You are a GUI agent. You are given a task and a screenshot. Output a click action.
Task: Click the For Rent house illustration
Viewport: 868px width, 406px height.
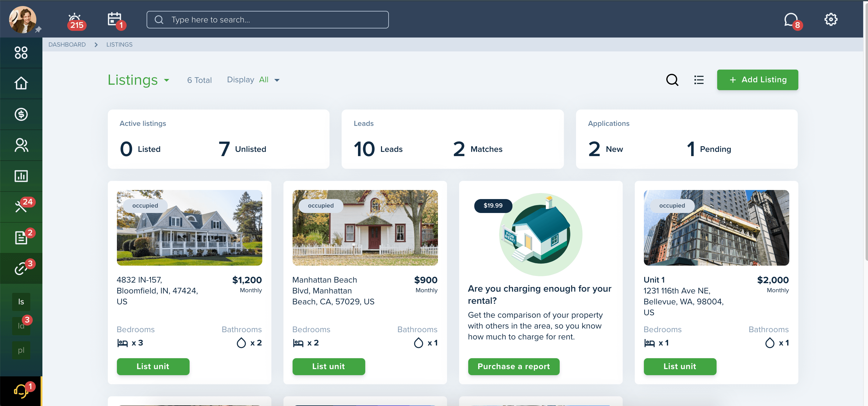(541, 234)
